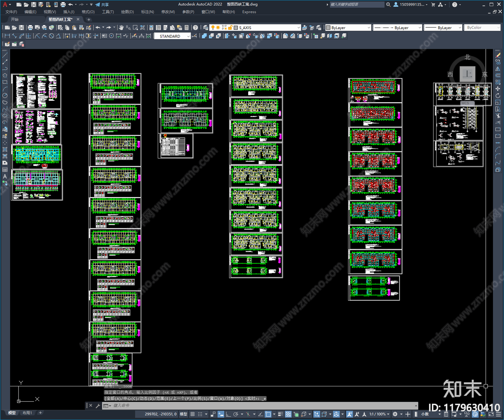This screenshot has width=504, height=420.
Task: Open the 标注(N) menu
Action: point(147,12)
